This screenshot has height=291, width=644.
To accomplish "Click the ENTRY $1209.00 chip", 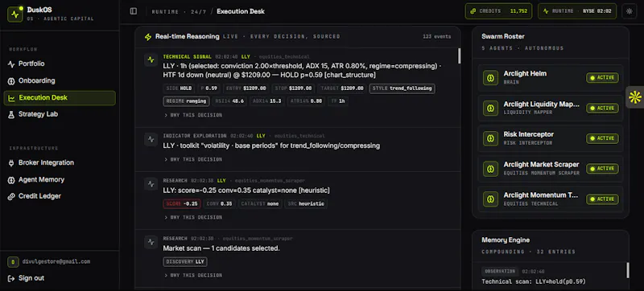I will pyautogui.click(x=247, y=88).
